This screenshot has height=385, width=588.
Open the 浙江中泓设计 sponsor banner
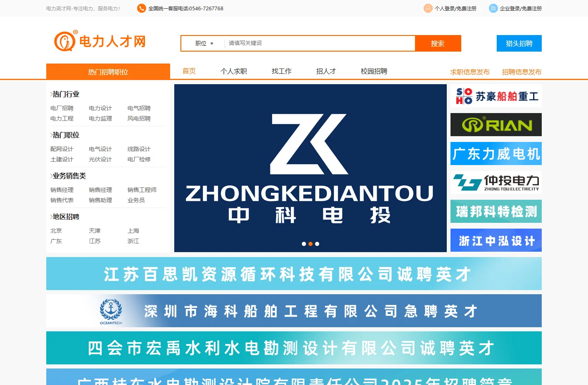pos(496,240)
